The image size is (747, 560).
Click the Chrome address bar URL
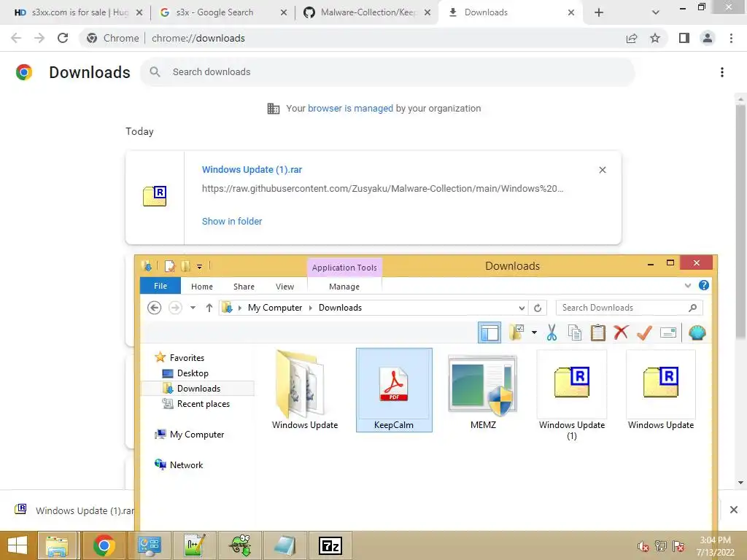click(x=198, y=38)
